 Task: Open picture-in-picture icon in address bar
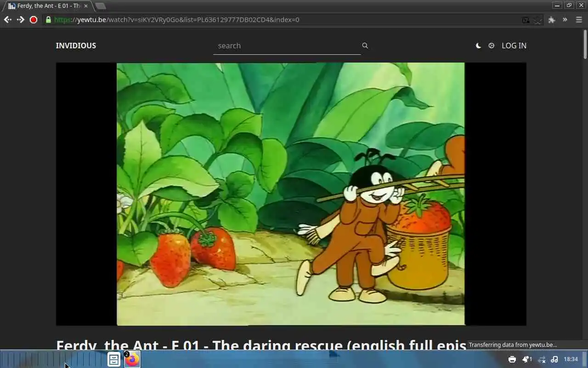526,20
